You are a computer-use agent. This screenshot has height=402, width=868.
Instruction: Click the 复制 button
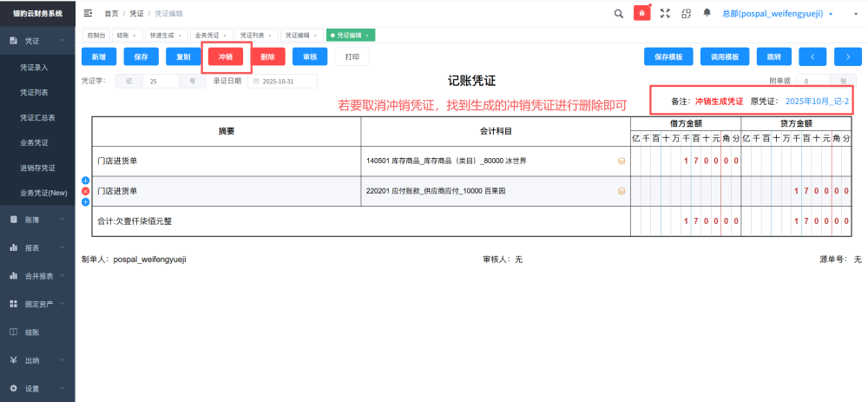(183, 57)
